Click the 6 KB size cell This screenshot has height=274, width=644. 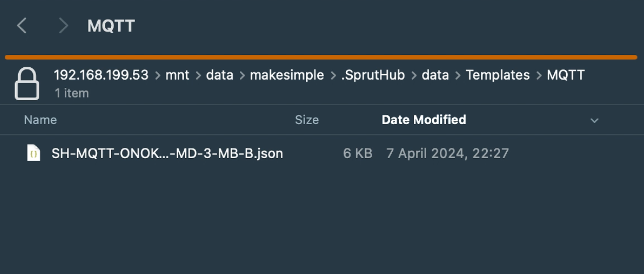pos(357,153)
